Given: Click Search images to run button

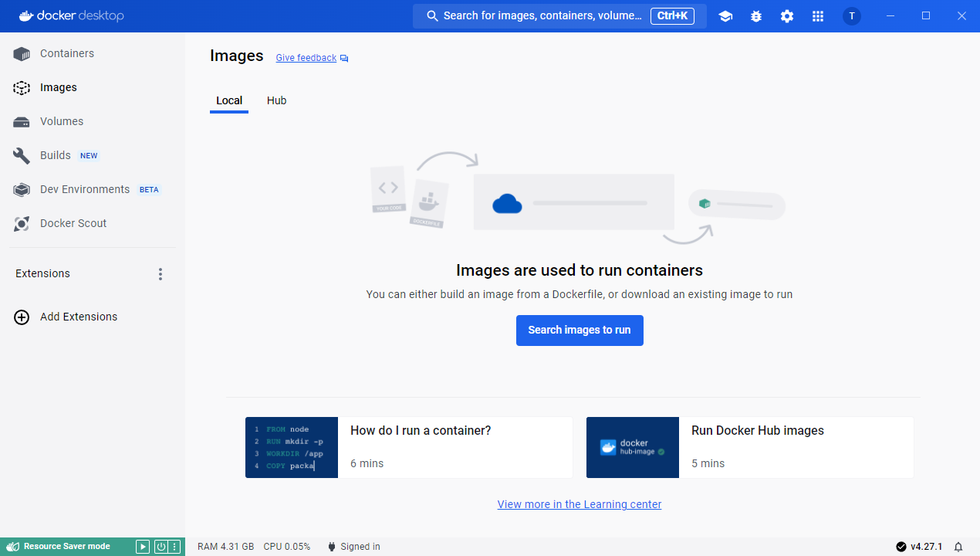Looking at the screenshot, I should 580,331.
